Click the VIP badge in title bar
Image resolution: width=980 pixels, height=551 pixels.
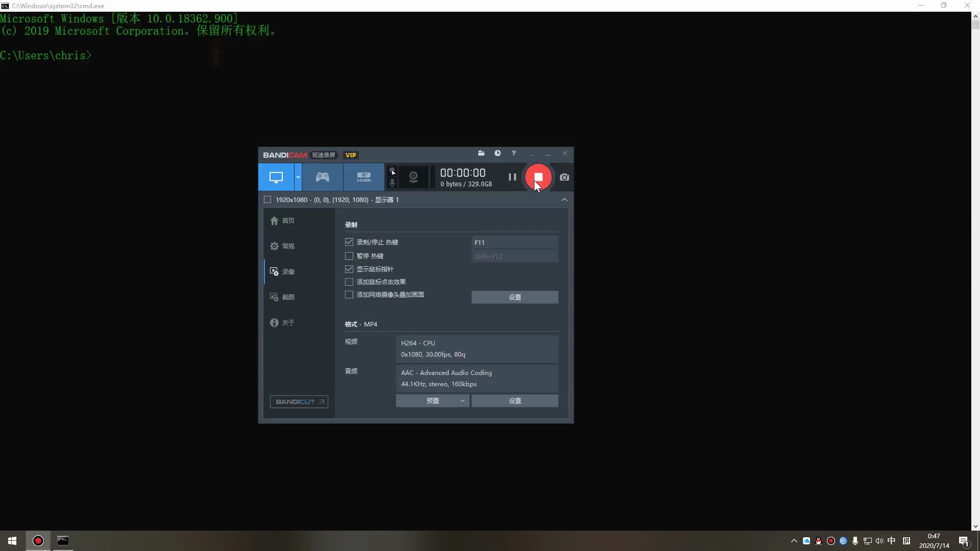click(x=351, y=155)
